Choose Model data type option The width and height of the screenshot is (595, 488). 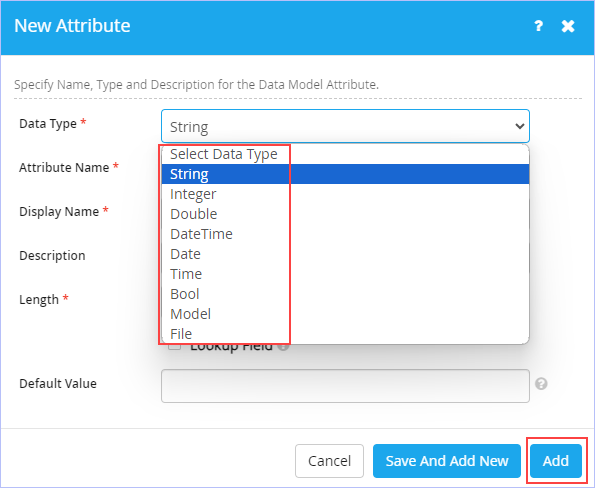[345, 314]
